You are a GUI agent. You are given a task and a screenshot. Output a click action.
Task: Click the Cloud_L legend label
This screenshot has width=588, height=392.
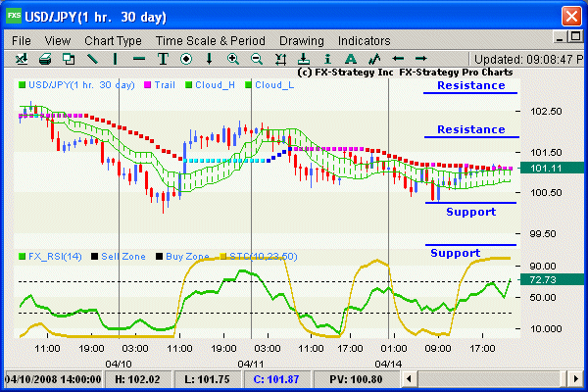coord(274,85)
